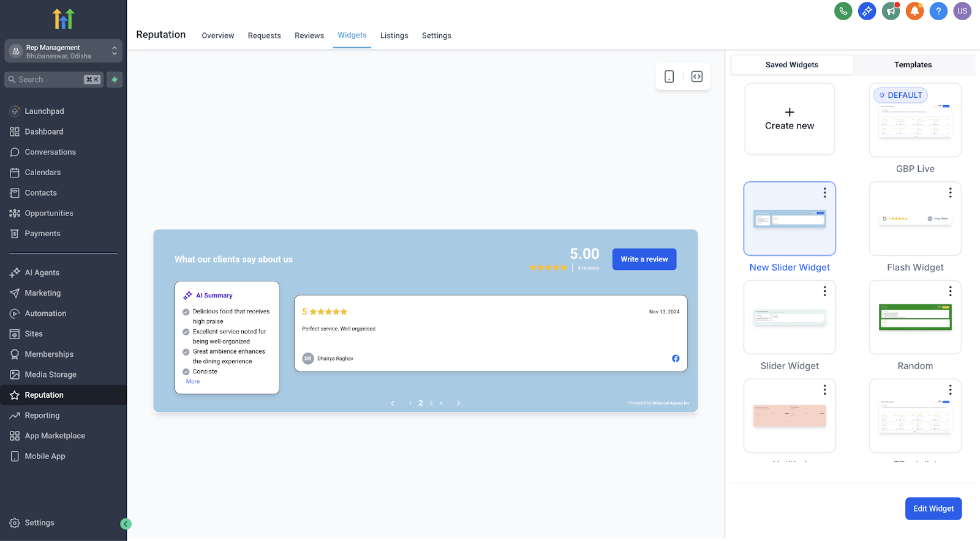Click the sidebar Search field
Image resolution: width=980 pixels, height=541 pixels.
[x=54, y=80]
